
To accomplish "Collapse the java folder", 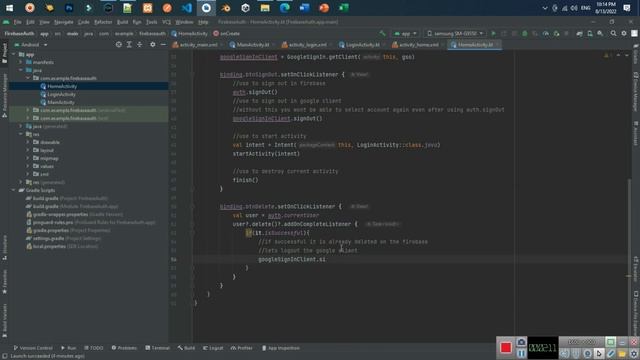I will point(21,70).
